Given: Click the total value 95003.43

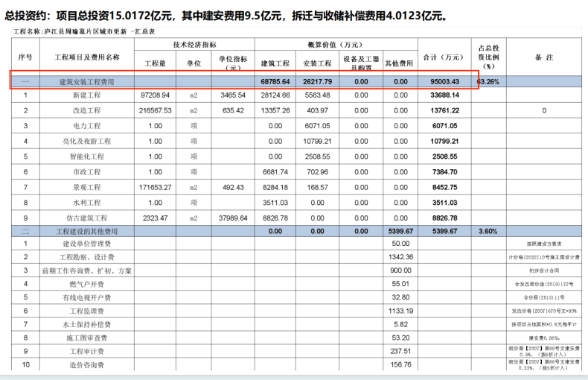Looking at the screenshot, I should (x=444, y=80).
